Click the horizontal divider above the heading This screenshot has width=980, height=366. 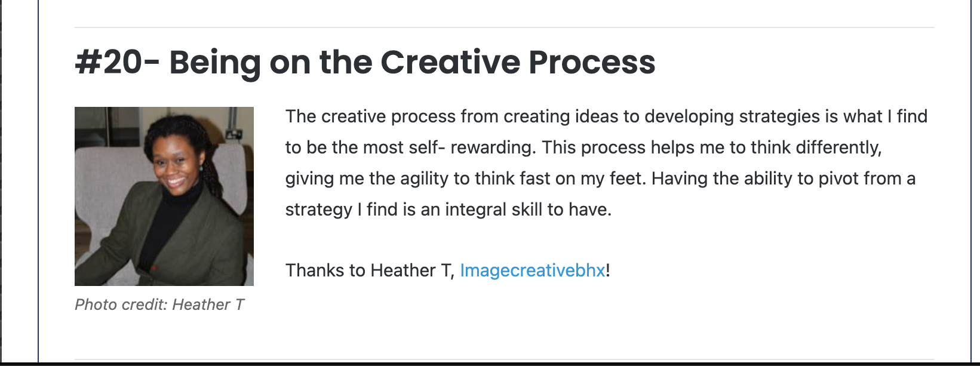(505, 27)
